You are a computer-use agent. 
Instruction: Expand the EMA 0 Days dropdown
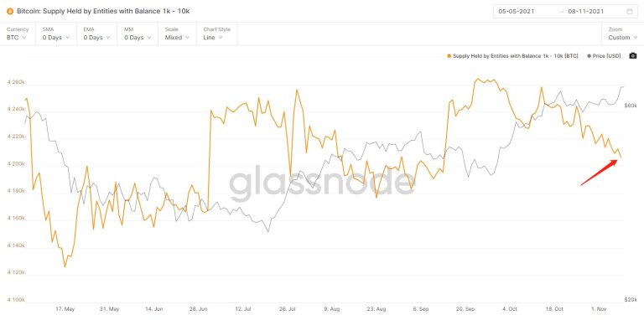97,34
